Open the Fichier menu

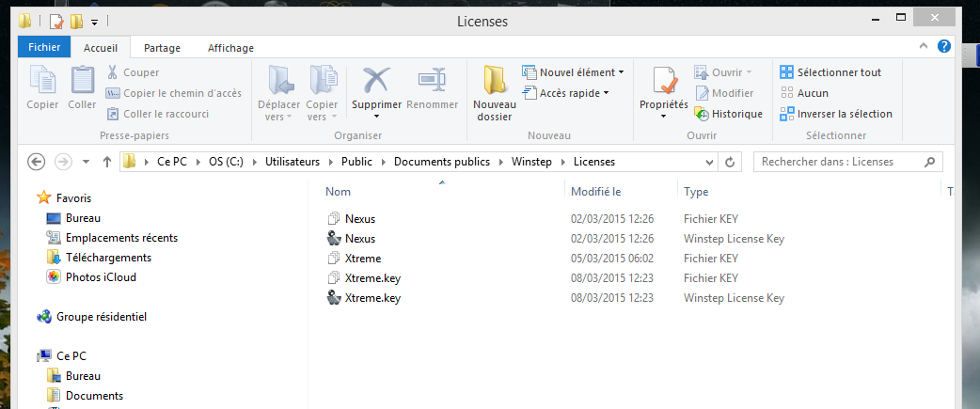(x=44, y=47)
